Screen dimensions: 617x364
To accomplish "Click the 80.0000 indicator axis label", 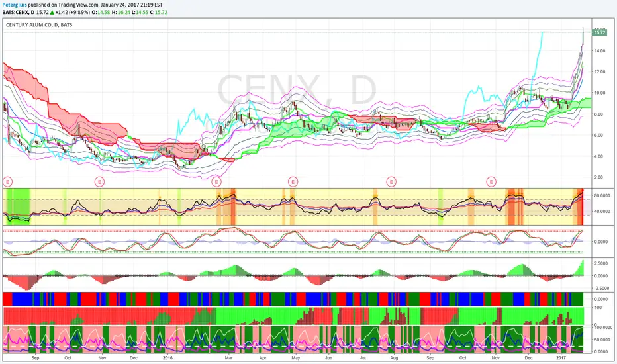I will point(601,196).
